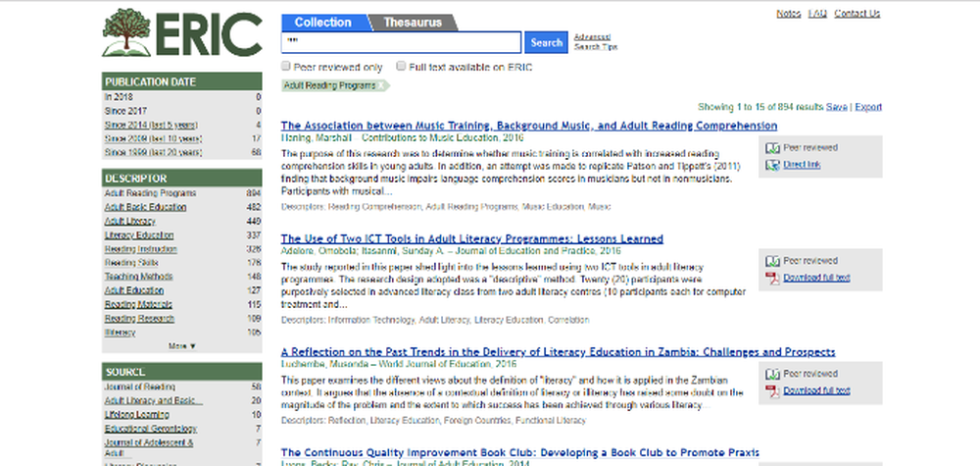Open Music Training and Reading Comprehension article
Screen dimensions: 980x466
[529, 126]
